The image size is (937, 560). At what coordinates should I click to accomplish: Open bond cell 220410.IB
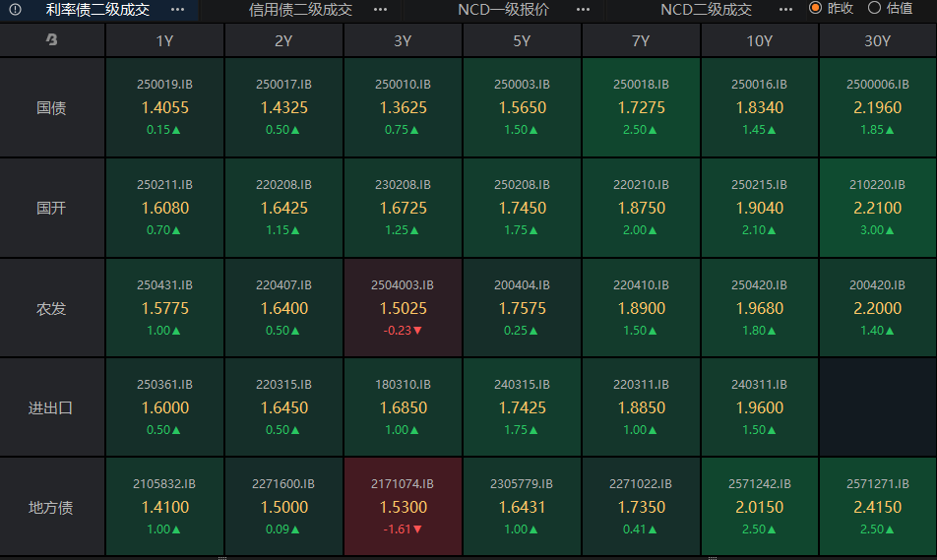point(641,308)
